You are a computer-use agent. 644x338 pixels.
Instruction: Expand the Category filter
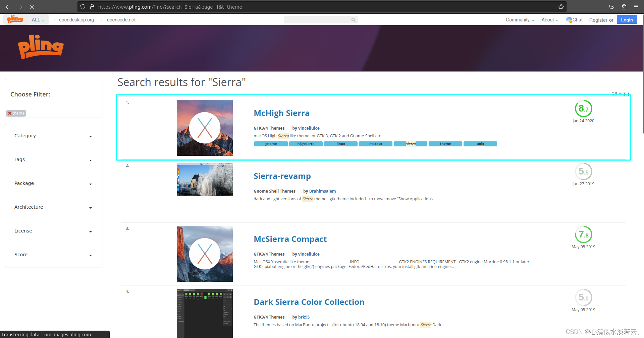click(53, 136)
